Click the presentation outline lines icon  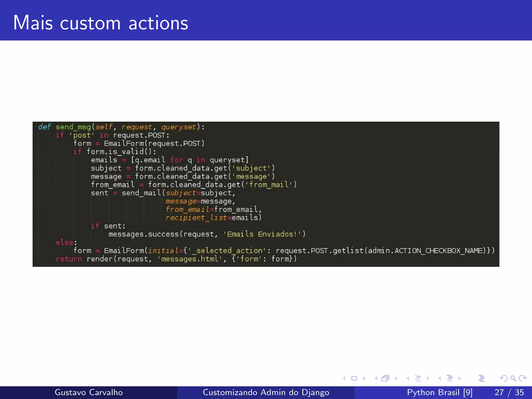(481, 378)
